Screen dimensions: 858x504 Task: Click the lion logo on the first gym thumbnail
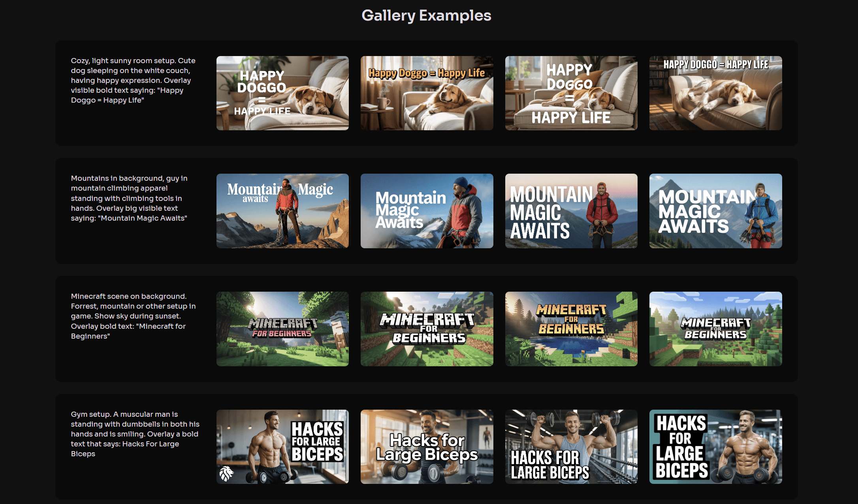[x=227, y=473]
